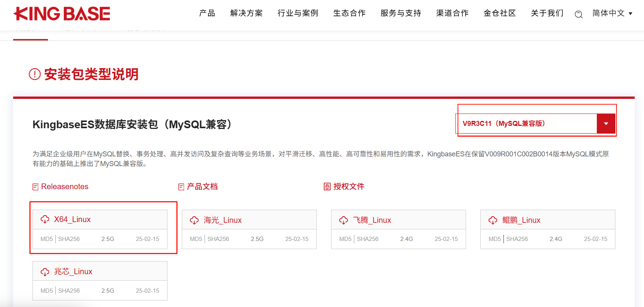The height and width of the screenshot is (307, 644).
Task: Click the 鲲鹏_Linux download cloud icon
Action: (493, 220)
